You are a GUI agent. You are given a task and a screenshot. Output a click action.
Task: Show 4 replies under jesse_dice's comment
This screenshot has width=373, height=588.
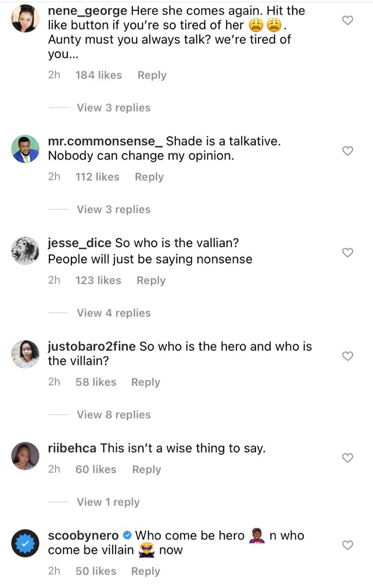[x=113, y=313]
